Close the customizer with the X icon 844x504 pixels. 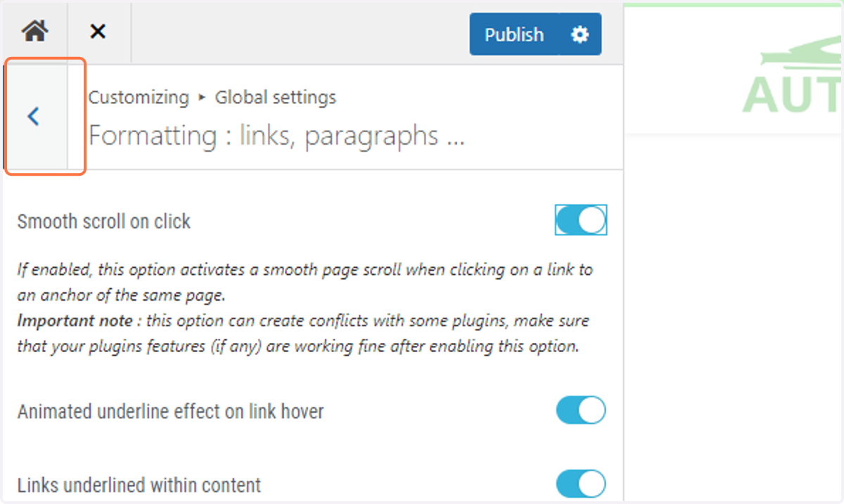[x=98, y=32]
